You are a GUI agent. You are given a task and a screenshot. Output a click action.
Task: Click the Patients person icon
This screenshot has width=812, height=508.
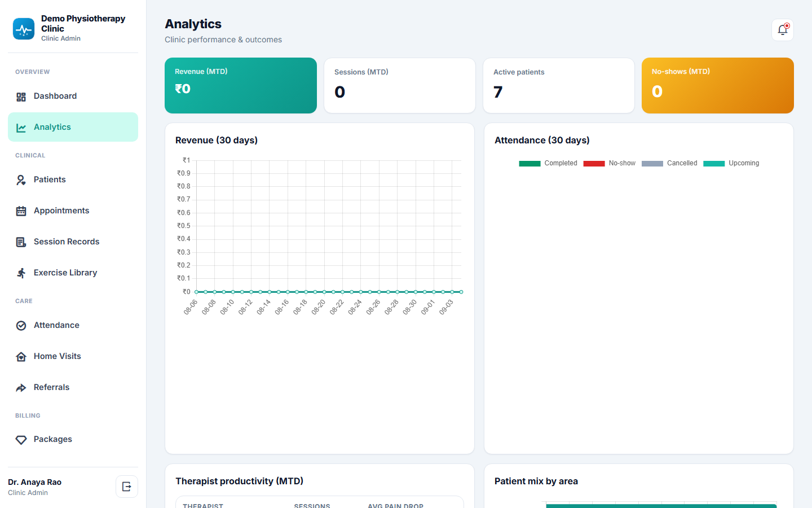click(x=21, y=180)
